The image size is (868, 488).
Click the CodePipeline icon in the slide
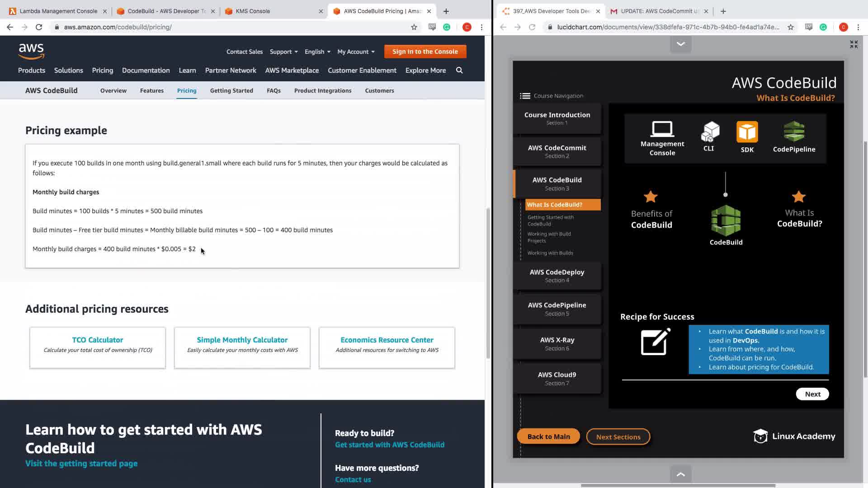coord(794,131)
